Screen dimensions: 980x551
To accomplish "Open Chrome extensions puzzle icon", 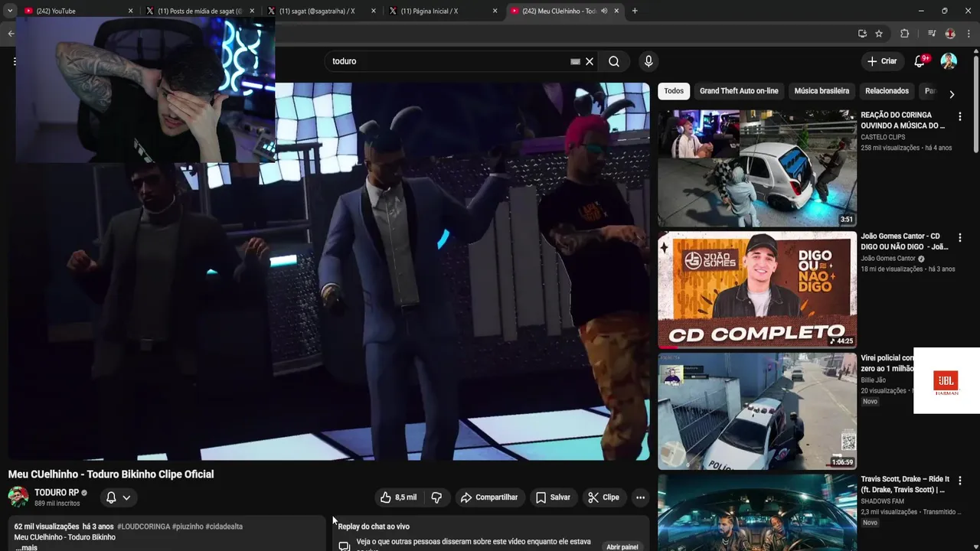I will pyautogui.click(x=904, y=34).
